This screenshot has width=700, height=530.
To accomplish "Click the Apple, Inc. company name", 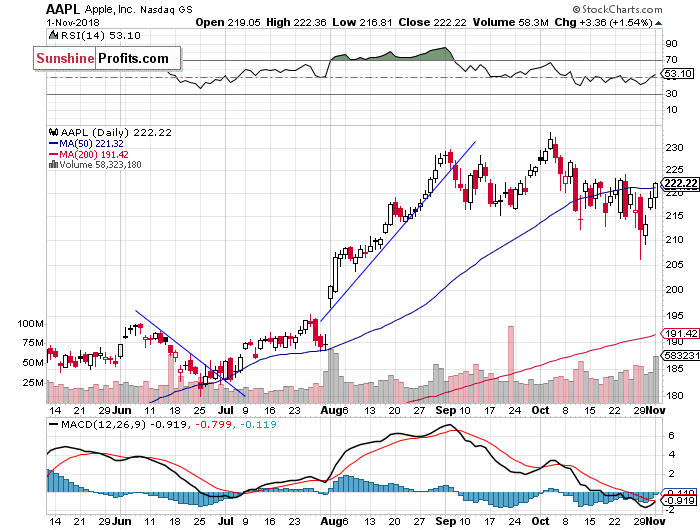I will coord(109,9).
